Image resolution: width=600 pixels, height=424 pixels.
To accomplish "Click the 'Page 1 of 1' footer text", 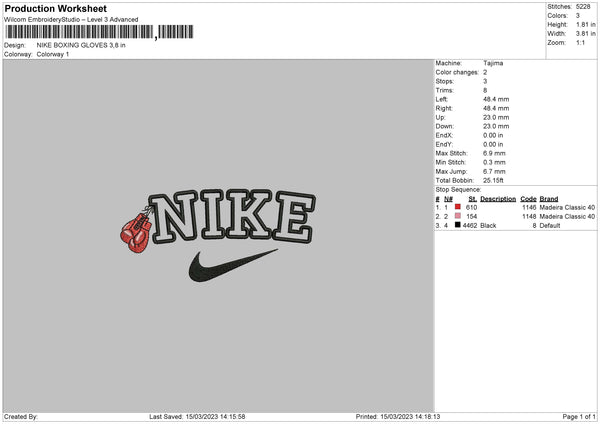I will (579, 416).
